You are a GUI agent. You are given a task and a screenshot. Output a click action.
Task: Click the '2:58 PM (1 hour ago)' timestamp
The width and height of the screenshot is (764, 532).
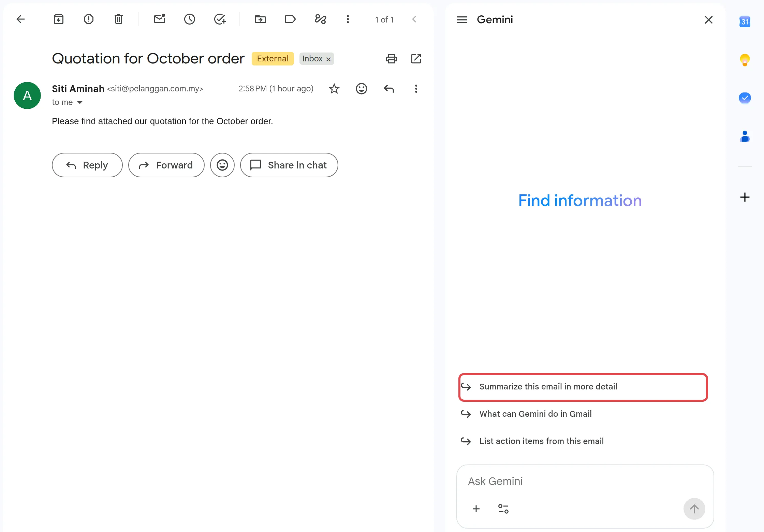276,89
